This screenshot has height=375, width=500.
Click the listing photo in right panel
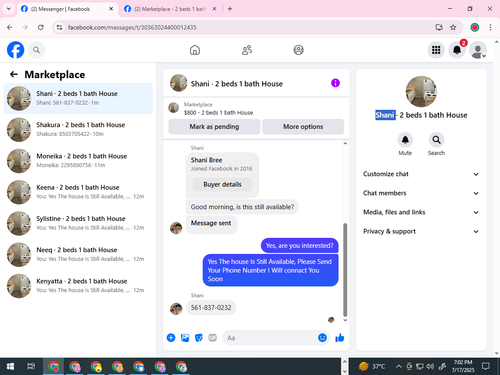click(421, 91)
